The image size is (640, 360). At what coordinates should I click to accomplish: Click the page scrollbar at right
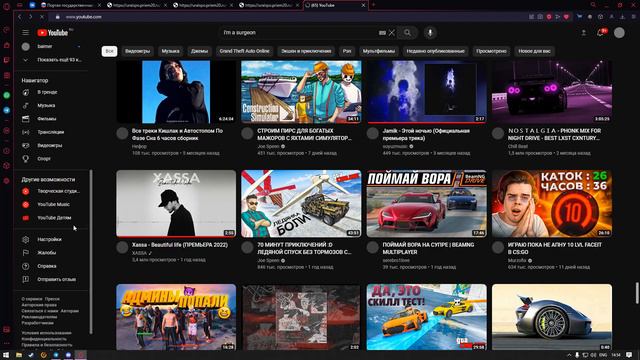pyautogui.click(x=637, y=293)
